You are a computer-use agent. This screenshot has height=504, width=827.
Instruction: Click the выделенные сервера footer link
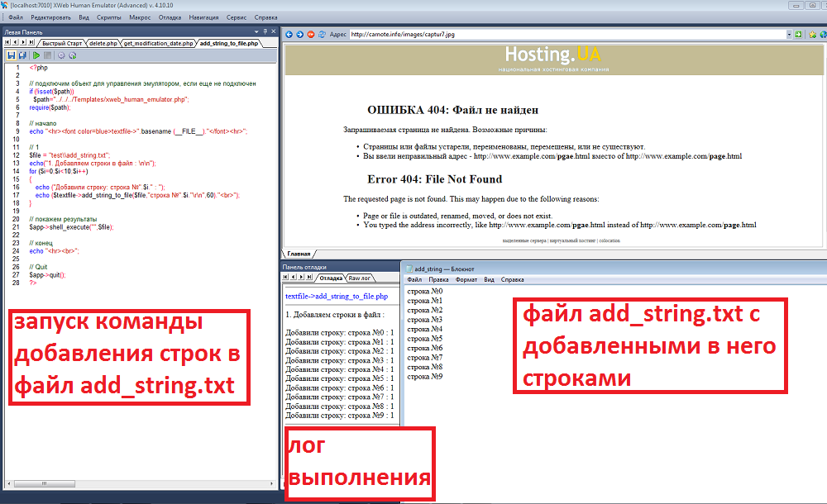pos(525,240)
